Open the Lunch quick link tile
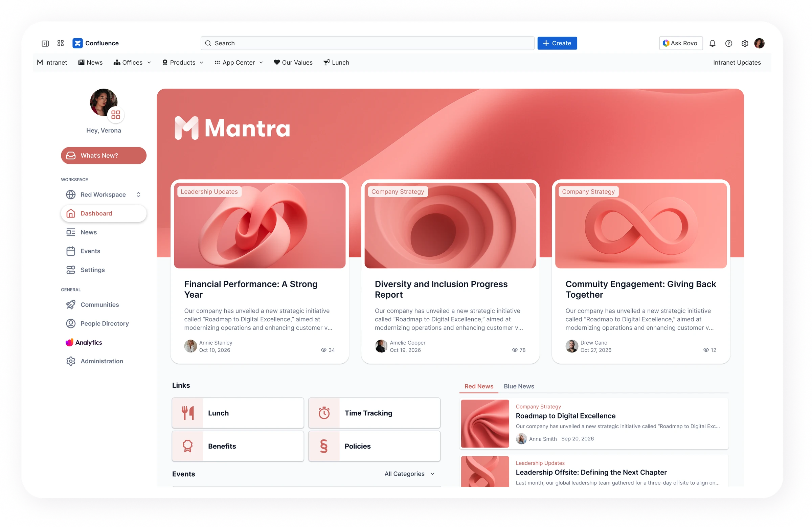 (238, 413)
